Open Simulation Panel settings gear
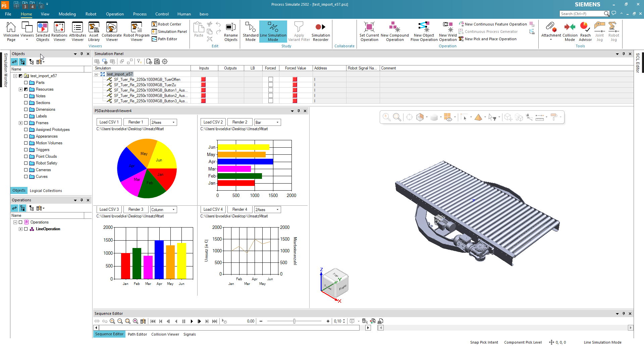Viewport: 644px width, 346px height. click(165, 61)
